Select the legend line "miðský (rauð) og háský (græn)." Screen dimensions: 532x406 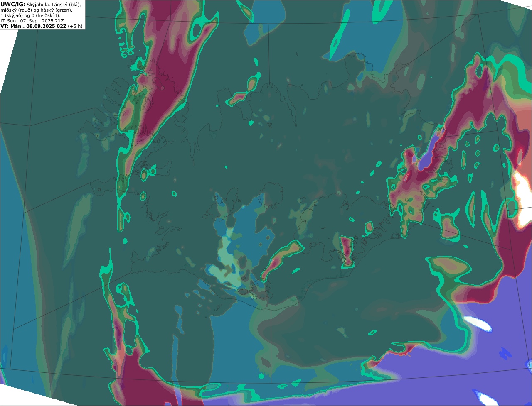click(36, 10)
